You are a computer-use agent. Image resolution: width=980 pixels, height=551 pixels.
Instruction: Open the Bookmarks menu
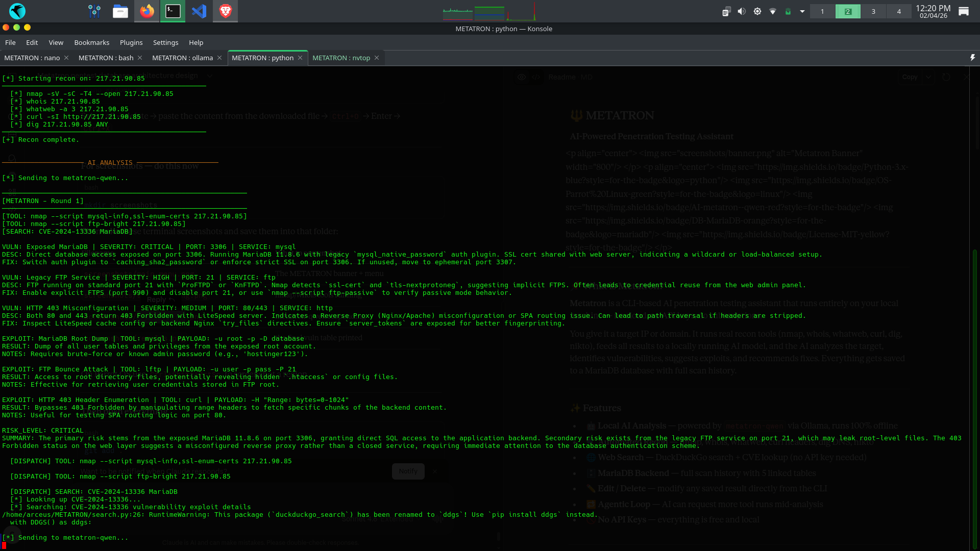pyautogui.click(x=91, y=42)
